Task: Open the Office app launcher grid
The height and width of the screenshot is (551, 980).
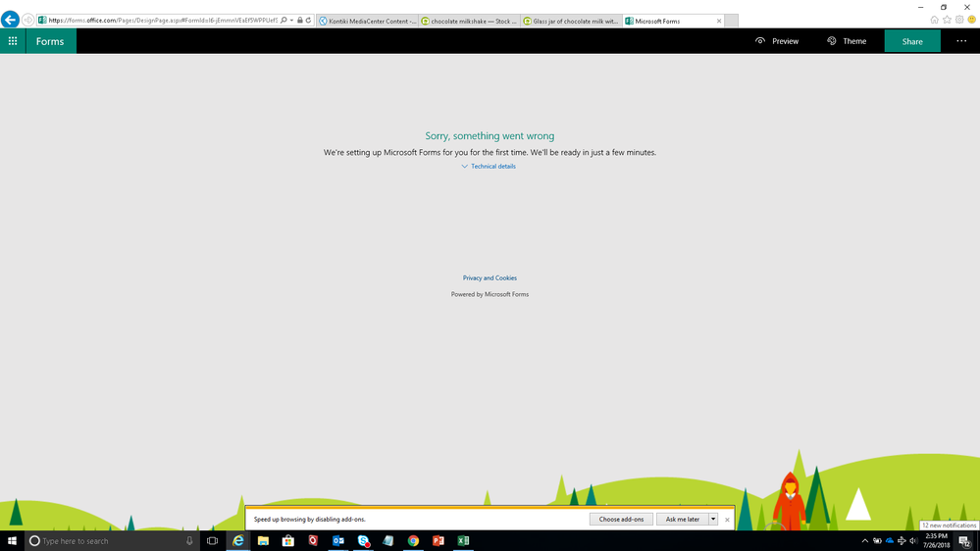Action: point(13,41)
